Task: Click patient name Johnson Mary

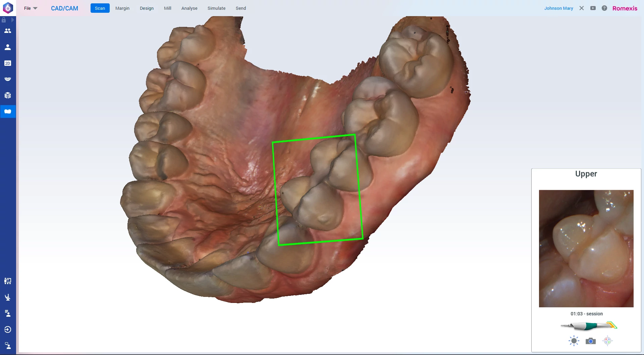Action: click(558, 8)
